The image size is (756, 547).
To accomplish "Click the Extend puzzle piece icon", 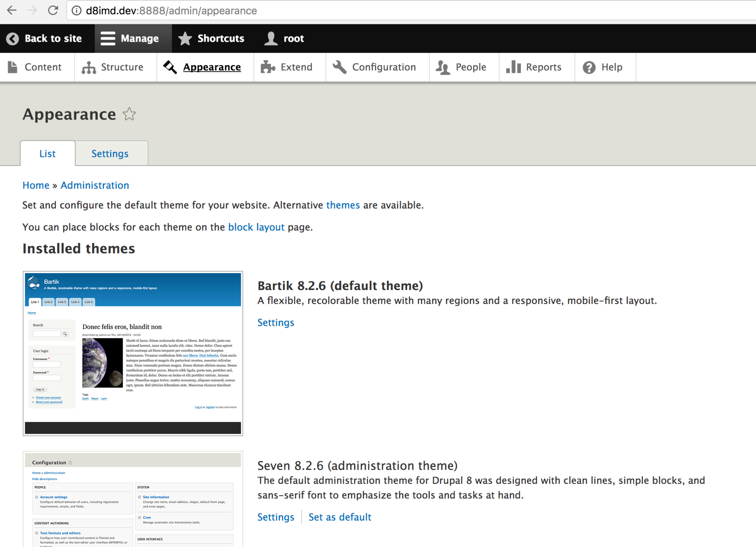I will 268,67.
